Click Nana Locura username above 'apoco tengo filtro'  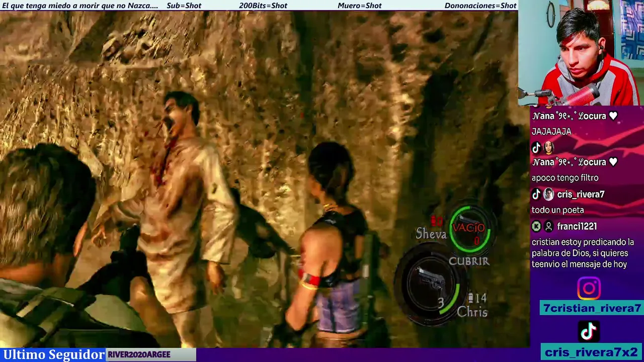[575, 162]
